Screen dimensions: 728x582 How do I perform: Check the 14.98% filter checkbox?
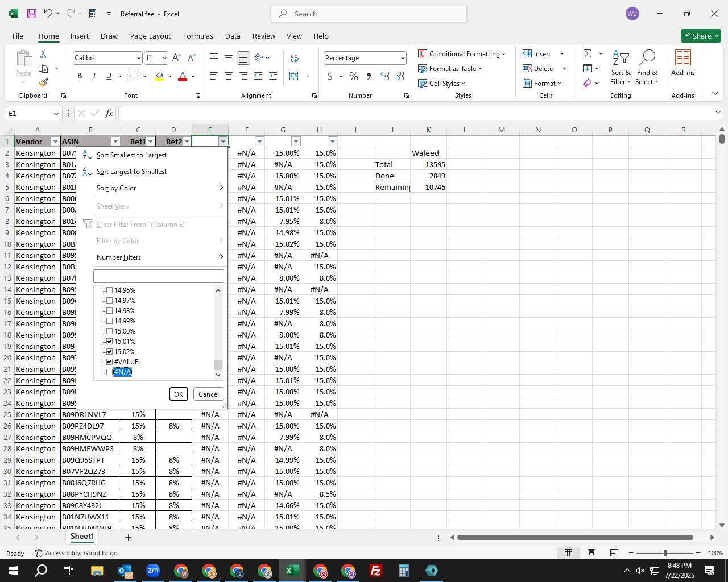coord(110,311)
